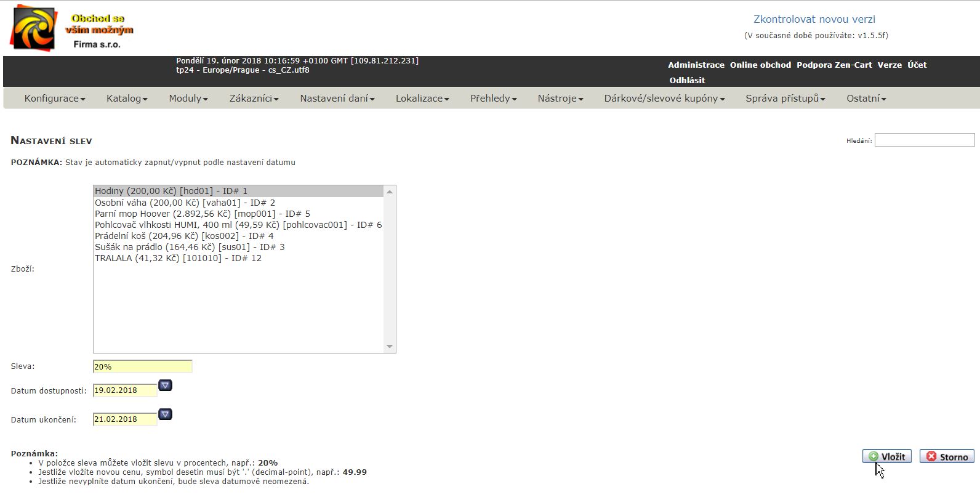Expand the Konfigurace menu
This screenshot has width=980, height=497.
(x=54, y=99)
